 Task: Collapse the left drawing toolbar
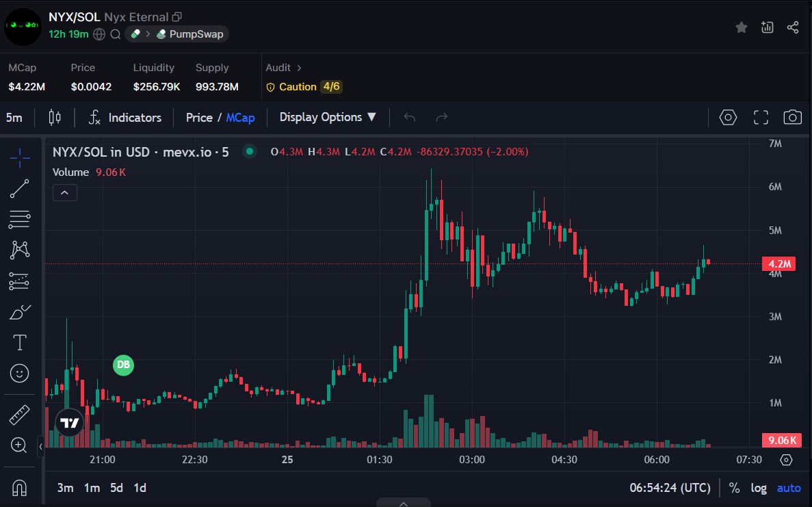tap(40, 446)
